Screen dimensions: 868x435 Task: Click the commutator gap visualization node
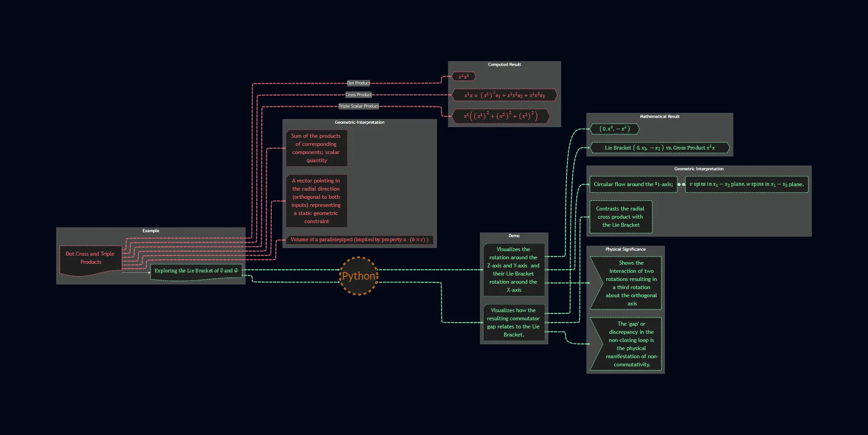514,323
